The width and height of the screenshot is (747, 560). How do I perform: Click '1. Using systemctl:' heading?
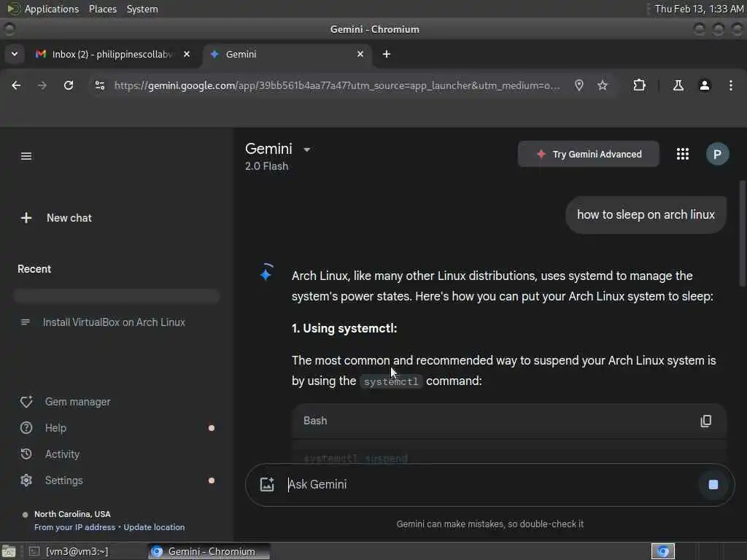(x=344, y=328)
